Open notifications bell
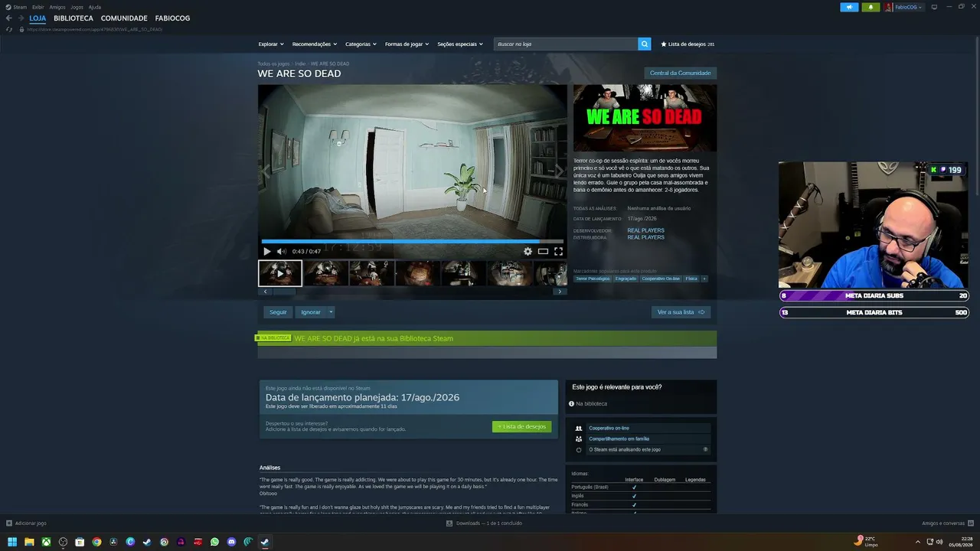The image size is (980, 551). (x=871, y=7)
